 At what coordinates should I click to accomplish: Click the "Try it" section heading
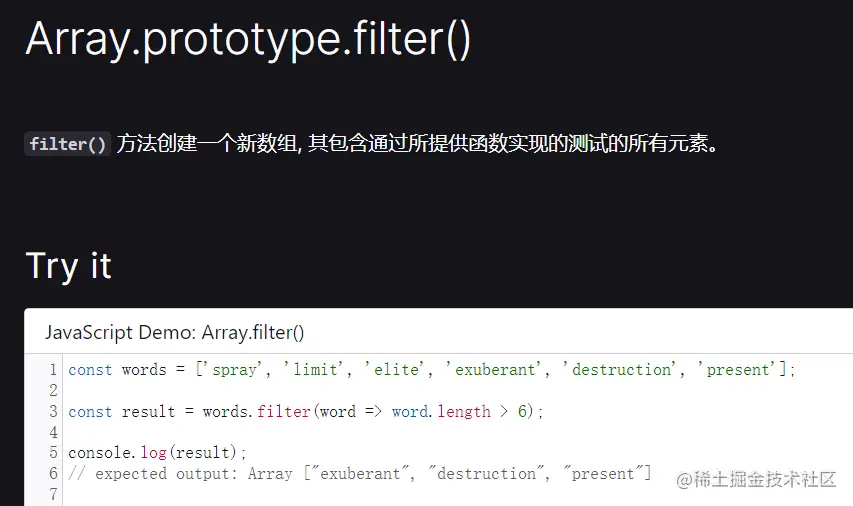(68, 266)
